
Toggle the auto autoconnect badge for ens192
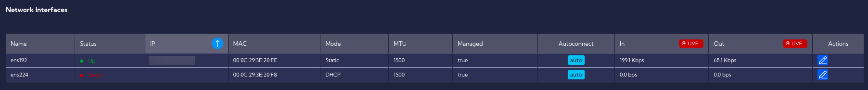coord(576,60)
